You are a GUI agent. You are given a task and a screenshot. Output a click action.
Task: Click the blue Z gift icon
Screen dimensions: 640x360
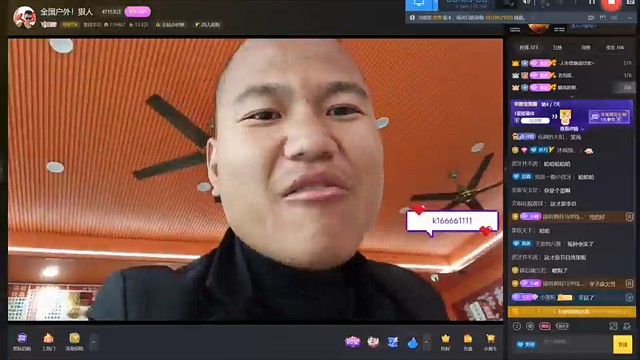[x=393, y=342]
